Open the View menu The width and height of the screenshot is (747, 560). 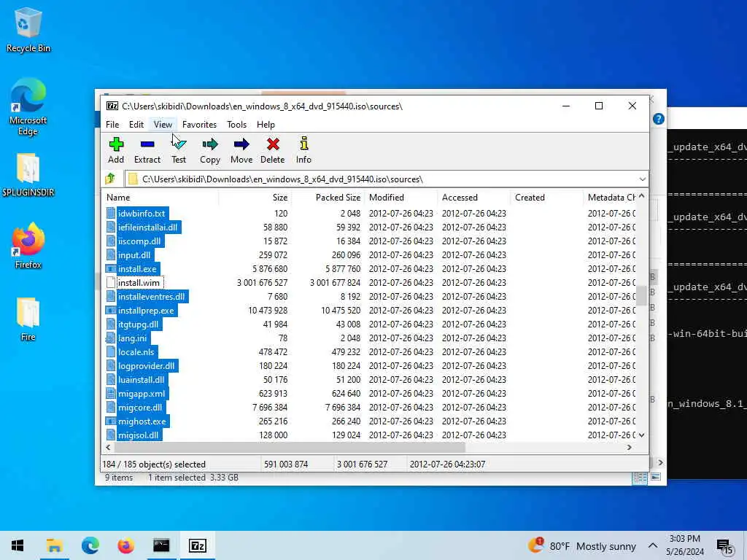point(163,124)
